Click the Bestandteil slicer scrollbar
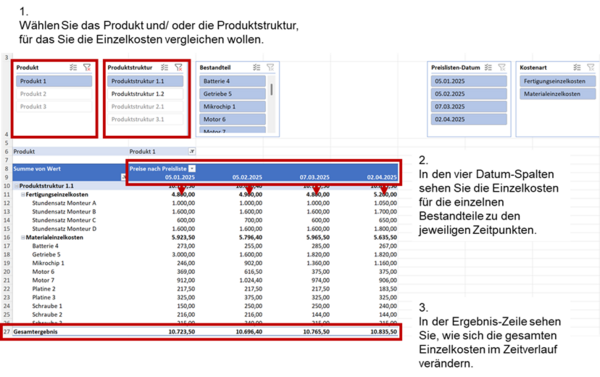The height and width of the screenshot is (377, 600). [271, 104]
